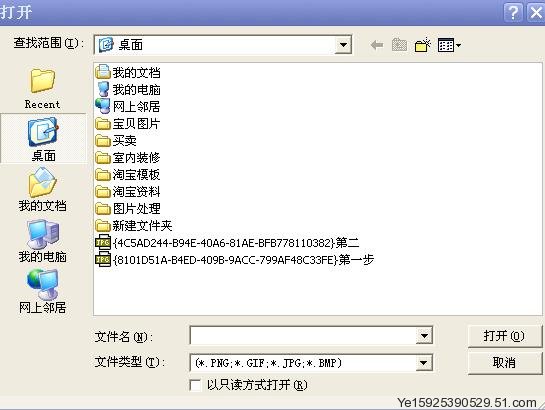Click the 打开 button
Viewport: 545px width, 410px height.
click(x=504, y=336)
